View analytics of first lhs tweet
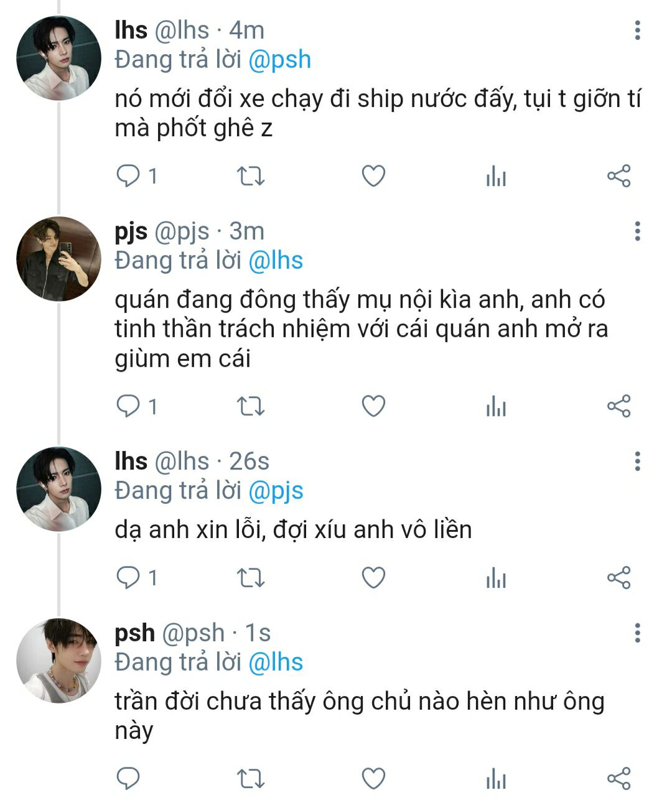 pos(496,177)
